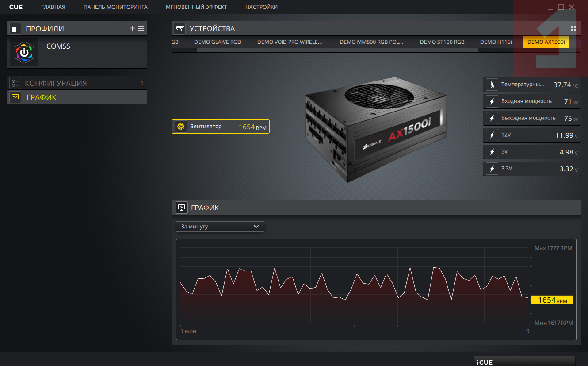The width and height of the screenshot is (588, 366).
Task: Click the 1 мин axis label
Action: tap(188, 331)
